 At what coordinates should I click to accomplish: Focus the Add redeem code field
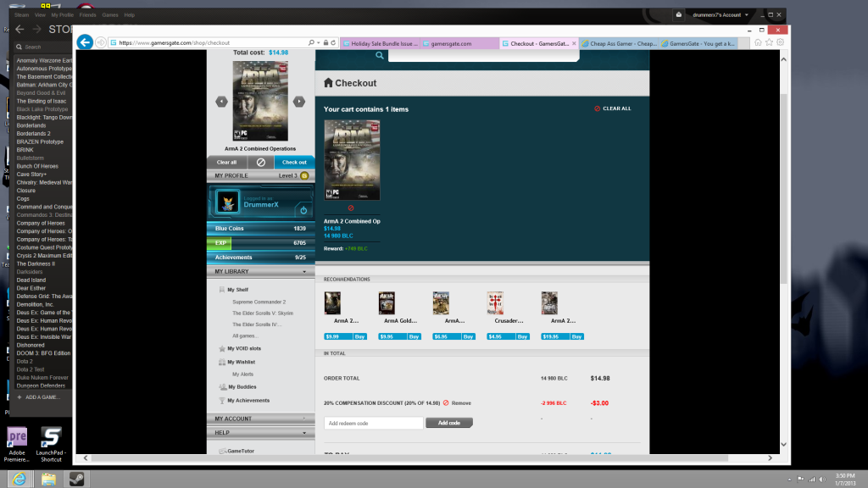pos(374,424)
